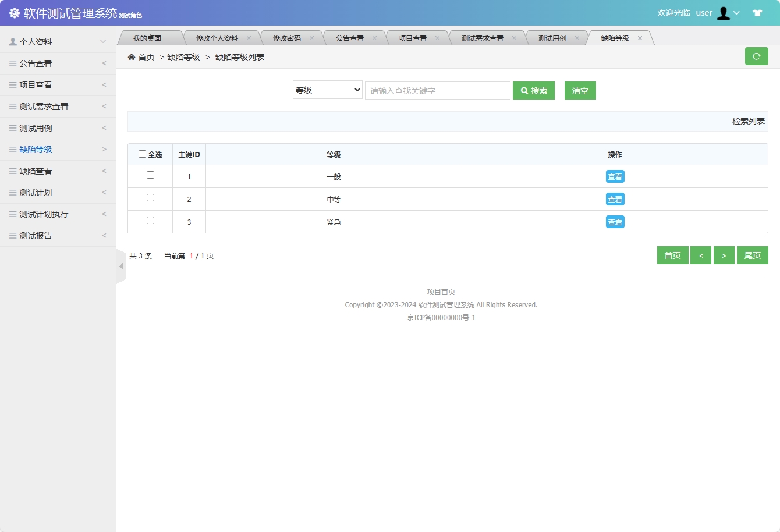Check the checkbox for the 紧急 row
The height and width of the screenshot is (532, 780).
pyautogui.click(x=150, y=221)
